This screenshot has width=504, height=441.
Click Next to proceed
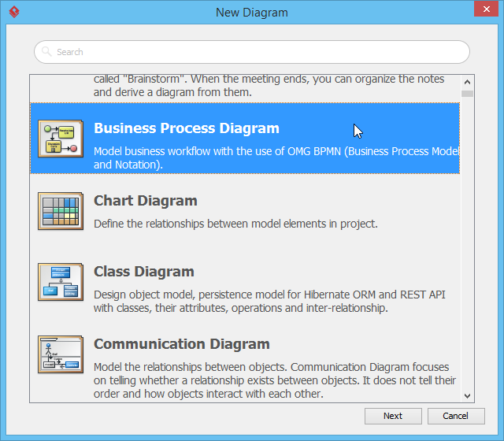393,416
